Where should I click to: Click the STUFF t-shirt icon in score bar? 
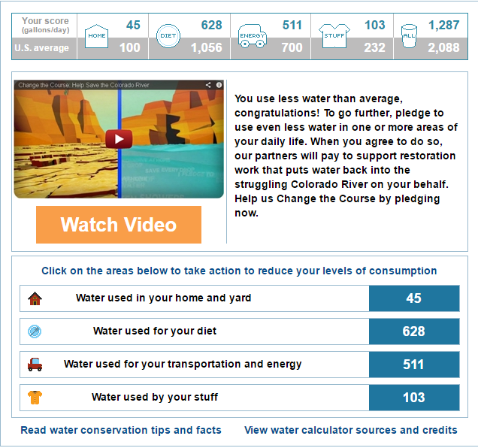coord(334,36)
